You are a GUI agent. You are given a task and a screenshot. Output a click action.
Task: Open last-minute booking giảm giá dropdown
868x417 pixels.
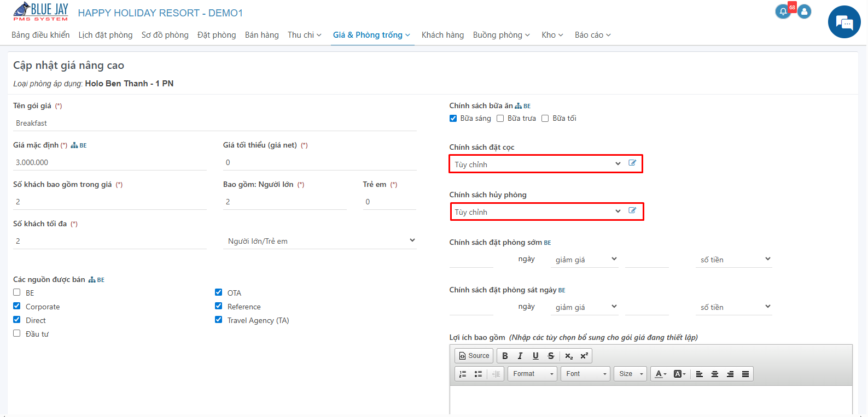click(x=585, y=307)
